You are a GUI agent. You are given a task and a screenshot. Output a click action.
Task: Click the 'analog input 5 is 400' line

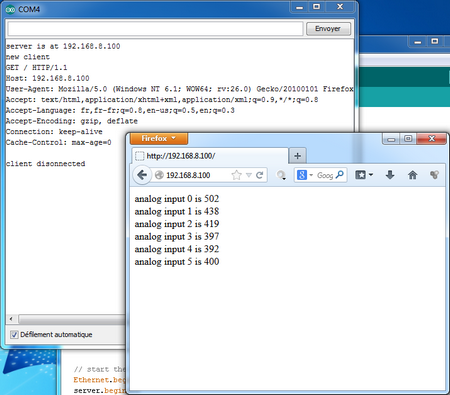(x=177, y=262)
